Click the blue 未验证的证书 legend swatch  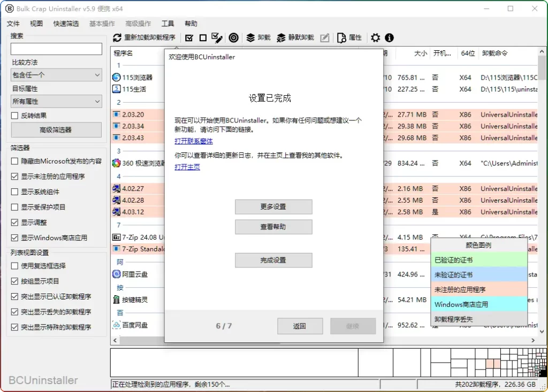click(479, 274)
